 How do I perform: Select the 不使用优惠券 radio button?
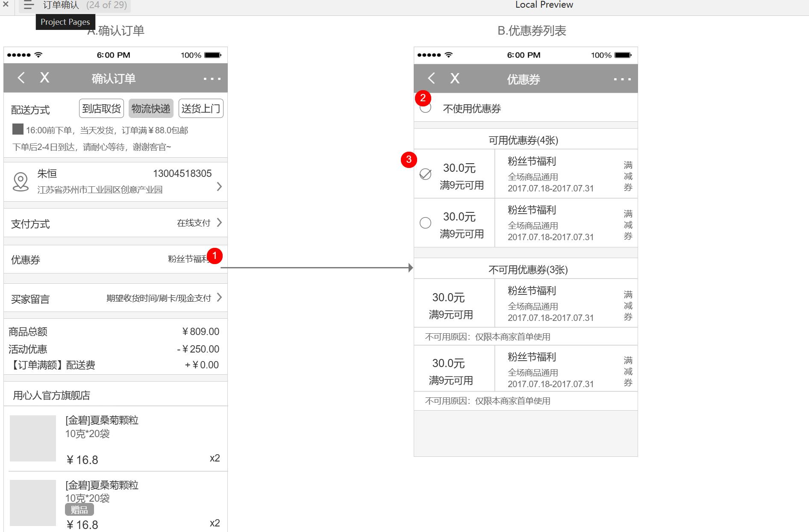pyautogui.click(x=425, y=107)
